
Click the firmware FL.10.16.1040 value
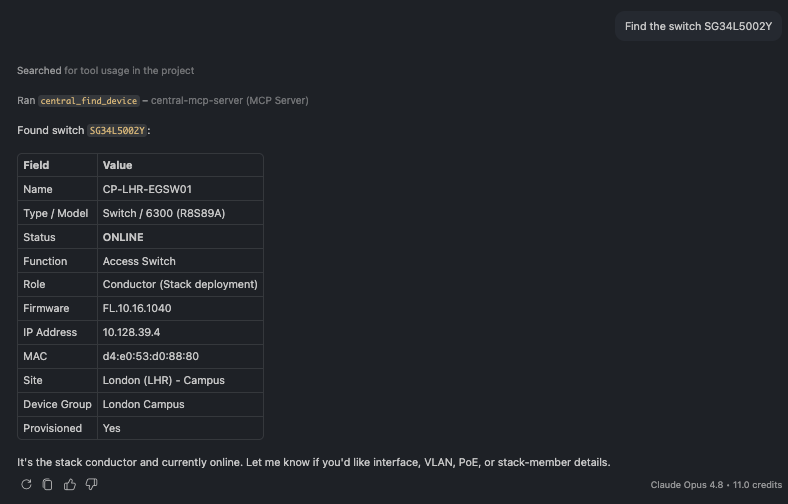137,308
